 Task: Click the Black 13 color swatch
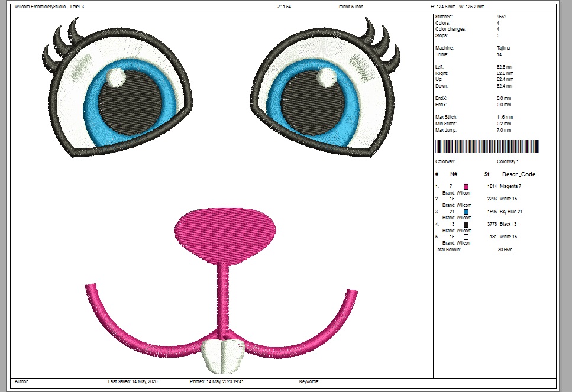pyautogui.click(x=466, y=225)
